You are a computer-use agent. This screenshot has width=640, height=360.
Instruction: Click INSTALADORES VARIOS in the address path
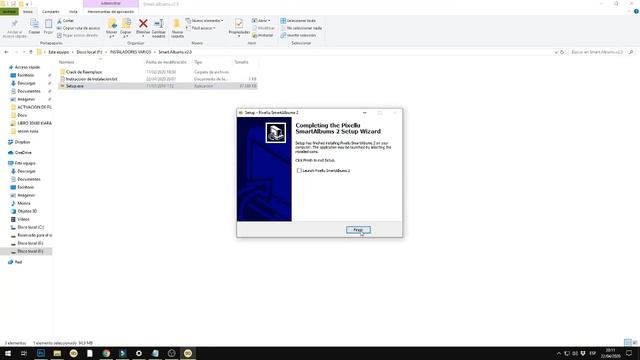coord(130,52)
